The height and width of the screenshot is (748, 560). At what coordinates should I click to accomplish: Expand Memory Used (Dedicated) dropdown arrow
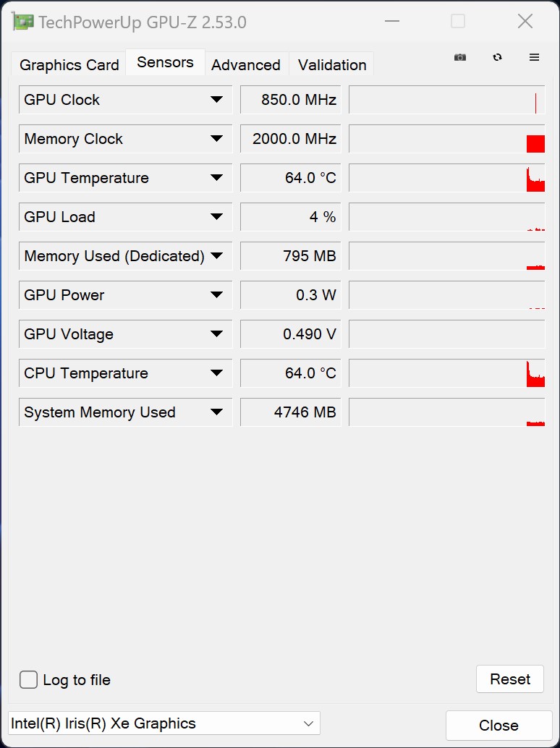click(216, 256)
